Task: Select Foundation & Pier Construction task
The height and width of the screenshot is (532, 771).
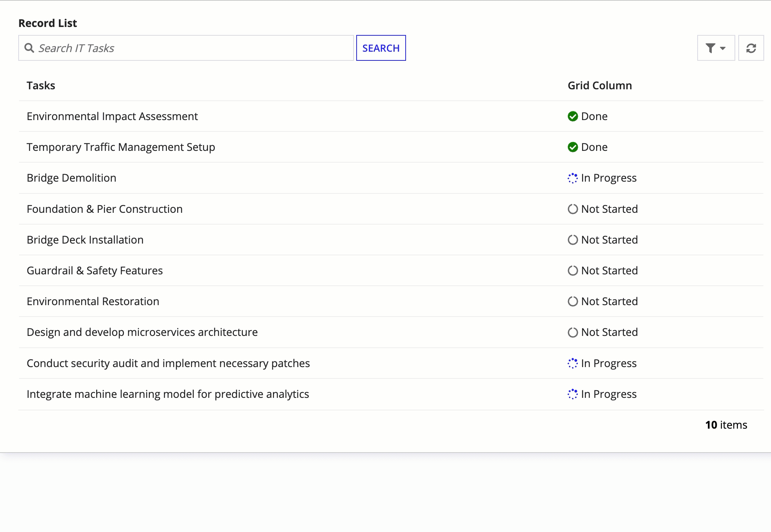Action: 105,209
